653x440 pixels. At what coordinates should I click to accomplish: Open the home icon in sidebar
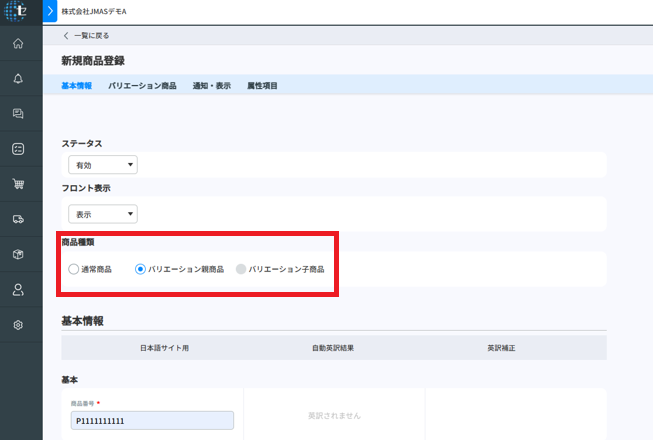point(18,44)
